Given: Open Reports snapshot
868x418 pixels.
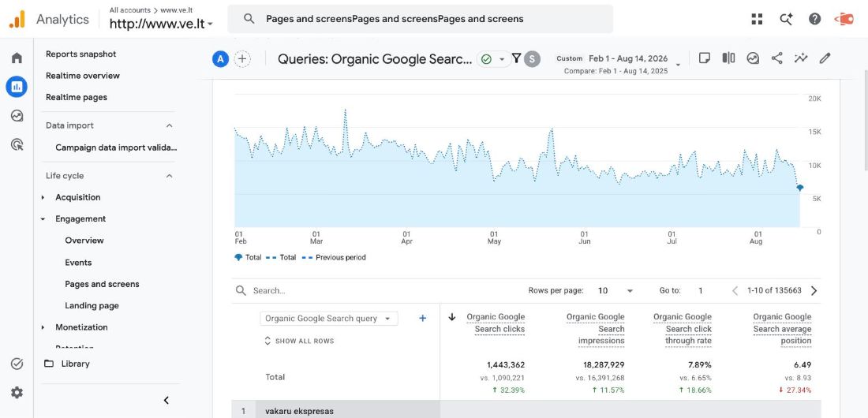Looking at the screenshot, I should pos(80,54).
